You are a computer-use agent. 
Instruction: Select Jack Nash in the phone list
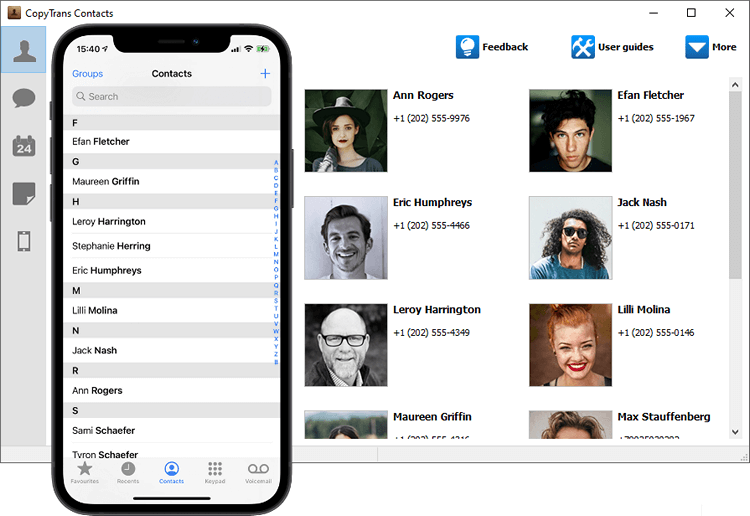click(171, 351)
